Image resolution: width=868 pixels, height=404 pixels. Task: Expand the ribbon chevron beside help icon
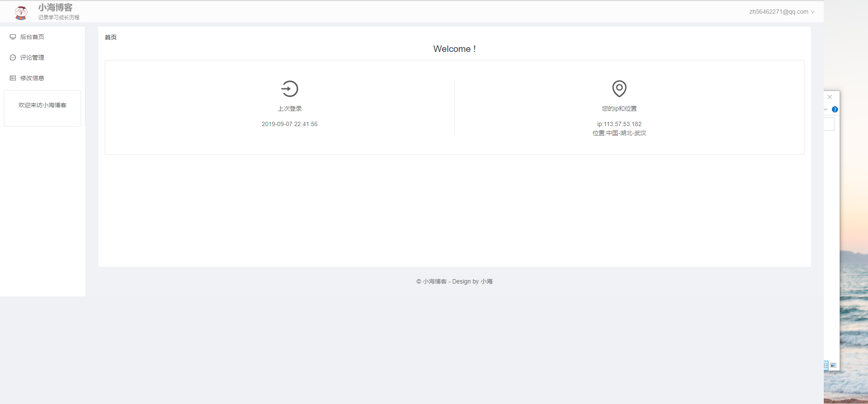click(826, 109)
